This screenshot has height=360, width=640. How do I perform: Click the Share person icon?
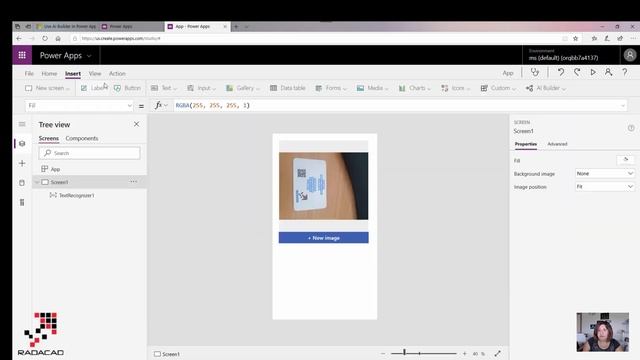click(x=608, y=72)
